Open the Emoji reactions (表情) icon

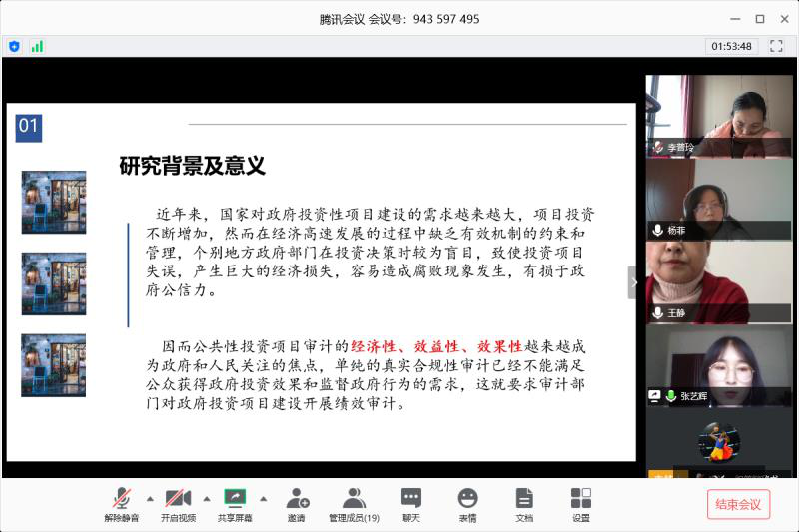(x=467, y=502)
